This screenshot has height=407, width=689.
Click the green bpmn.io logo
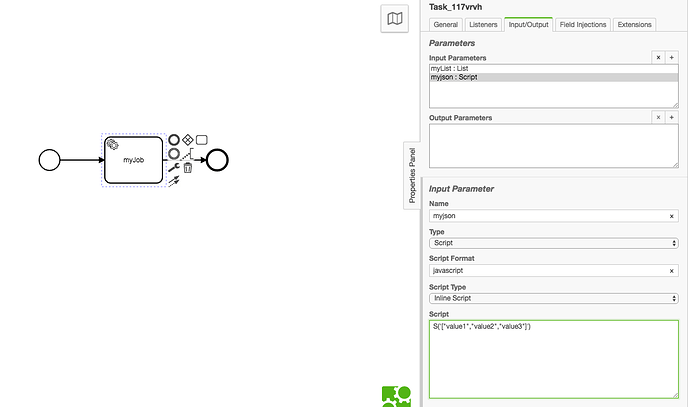(x=396, y=396)
